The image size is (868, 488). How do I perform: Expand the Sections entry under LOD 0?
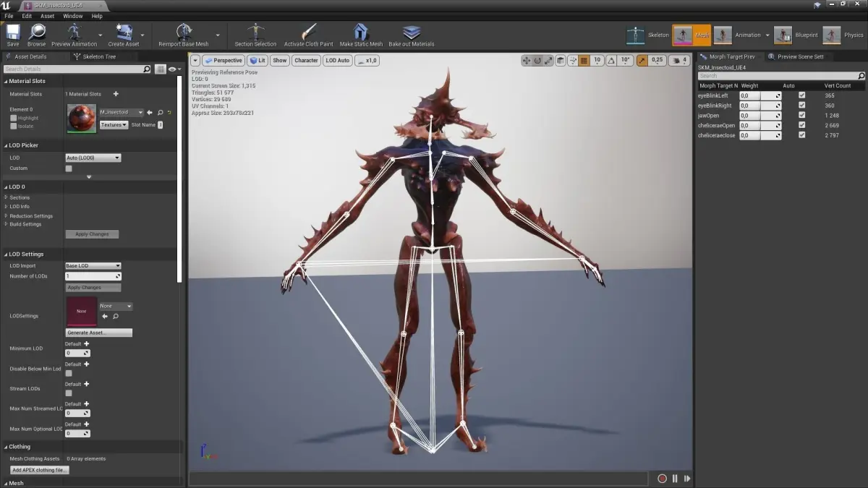coord(6,197)
